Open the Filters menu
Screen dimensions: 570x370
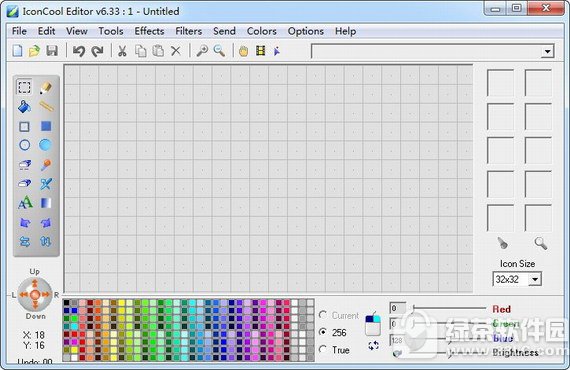point(189,31)
